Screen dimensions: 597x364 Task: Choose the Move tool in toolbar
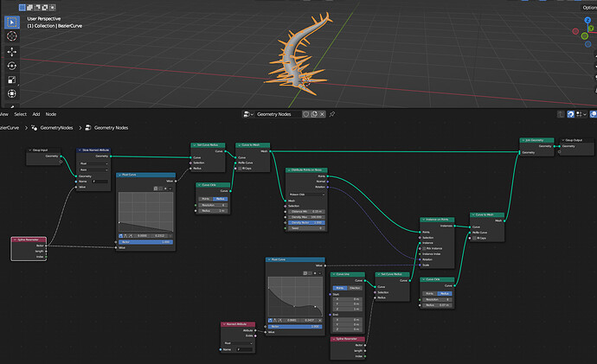12,52
